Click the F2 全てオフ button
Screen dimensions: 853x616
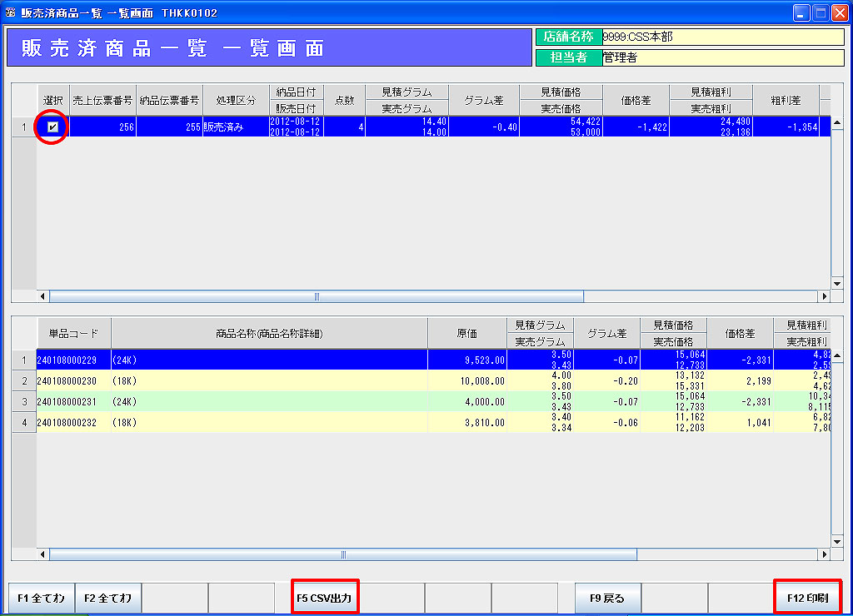(107, 598)
